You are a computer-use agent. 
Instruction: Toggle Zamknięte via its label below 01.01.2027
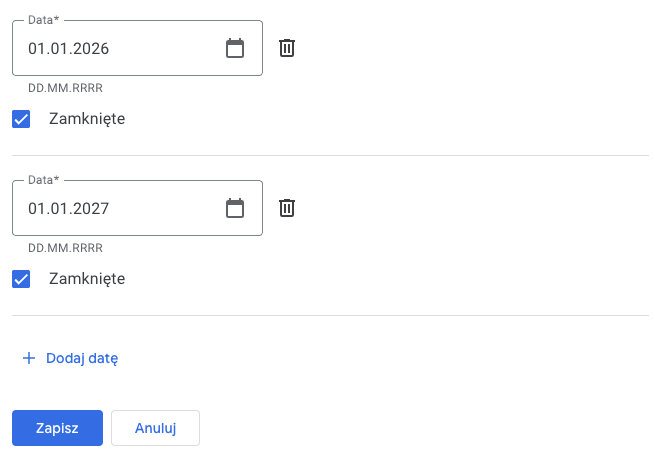pyautogui.click(x=87, y=279)
